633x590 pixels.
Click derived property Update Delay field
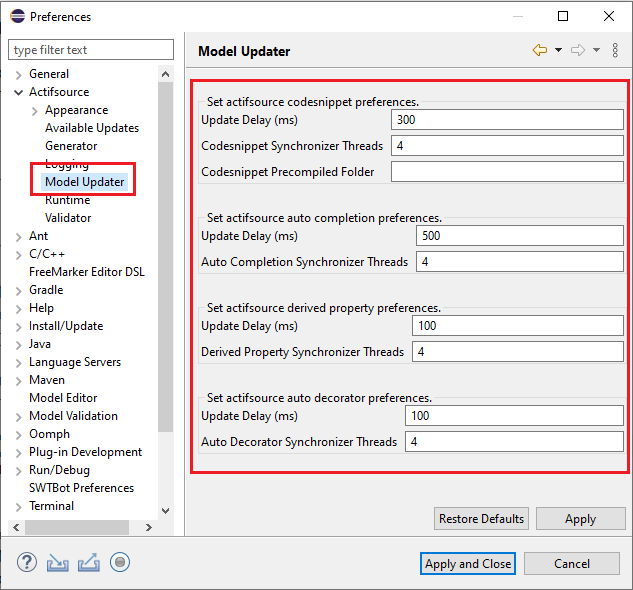518,325
